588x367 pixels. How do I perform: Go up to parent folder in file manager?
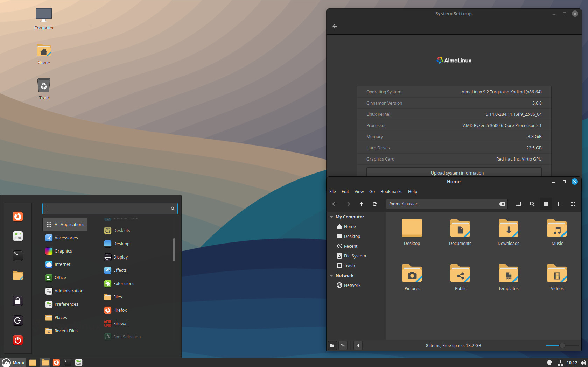coord(362,204)
